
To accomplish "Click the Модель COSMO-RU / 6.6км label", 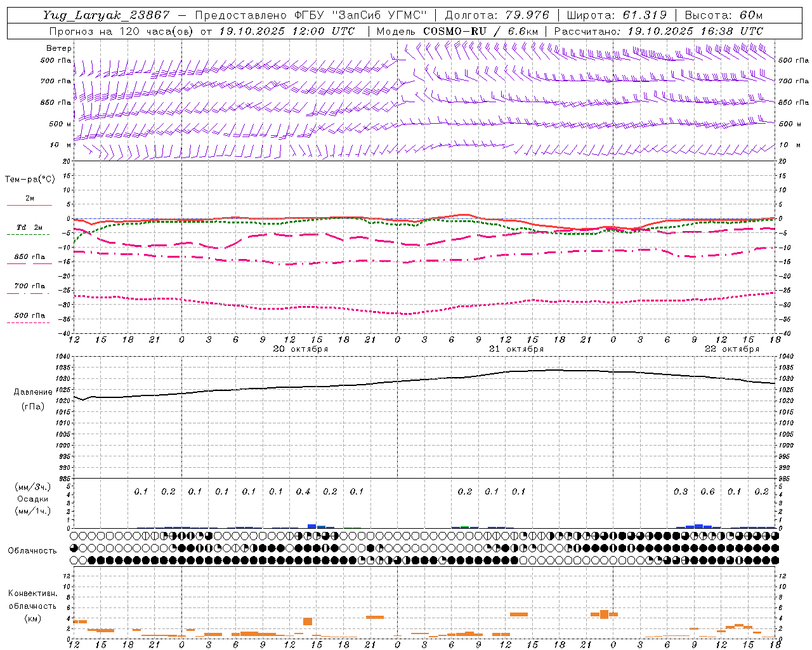I will (x=457, y=31).
